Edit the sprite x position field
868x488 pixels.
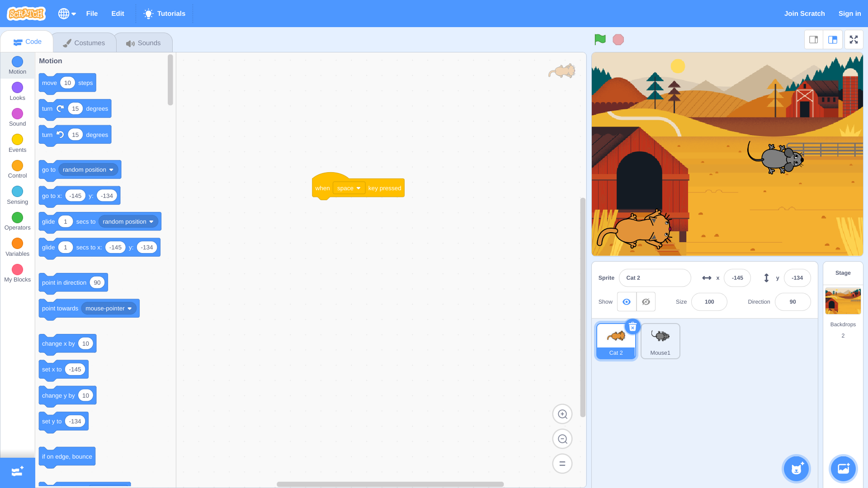pos(737,278)
